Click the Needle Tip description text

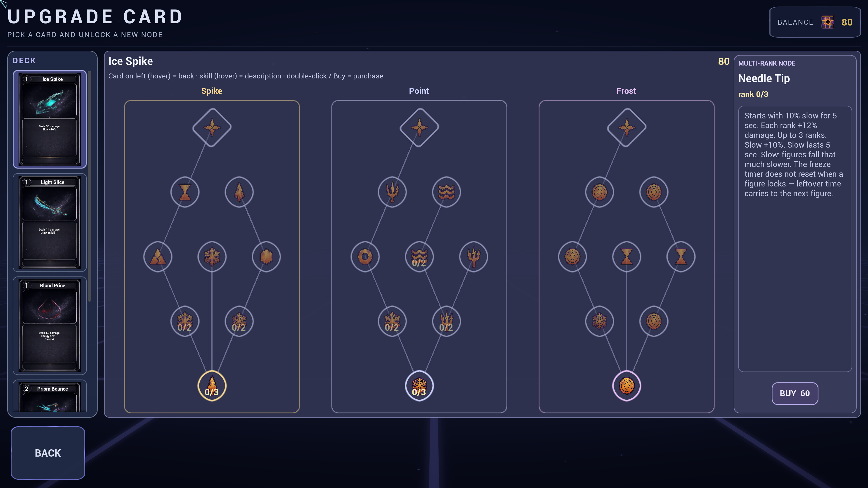794,155
